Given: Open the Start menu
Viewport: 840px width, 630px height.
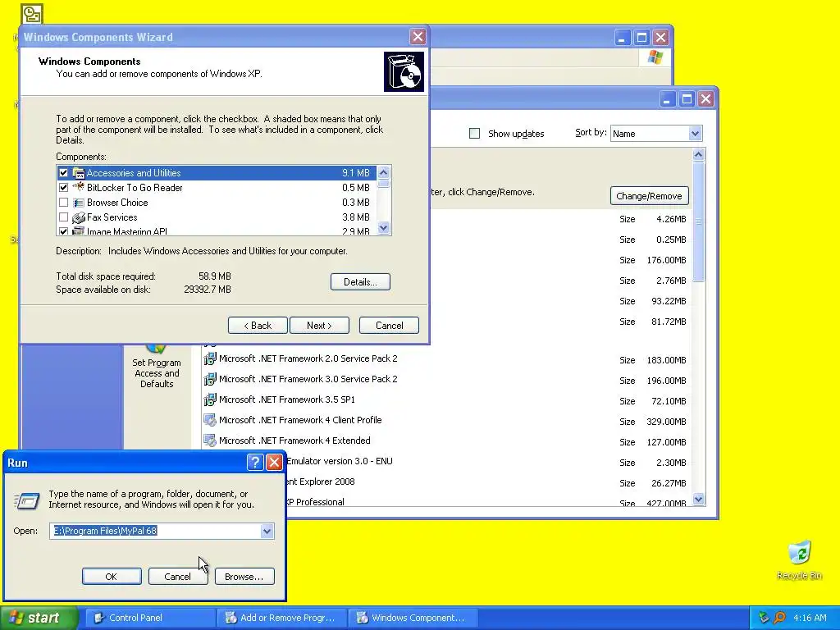Looking at the screenshot, I should tap(39, 618).
